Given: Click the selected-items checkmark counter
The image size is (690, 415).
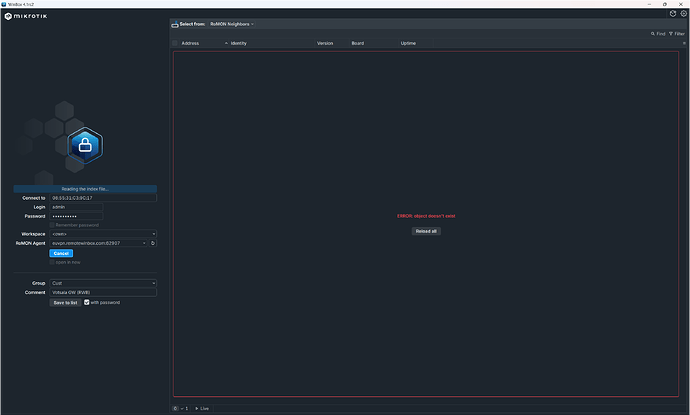Looking at the screenshot, I should [184, 408].
